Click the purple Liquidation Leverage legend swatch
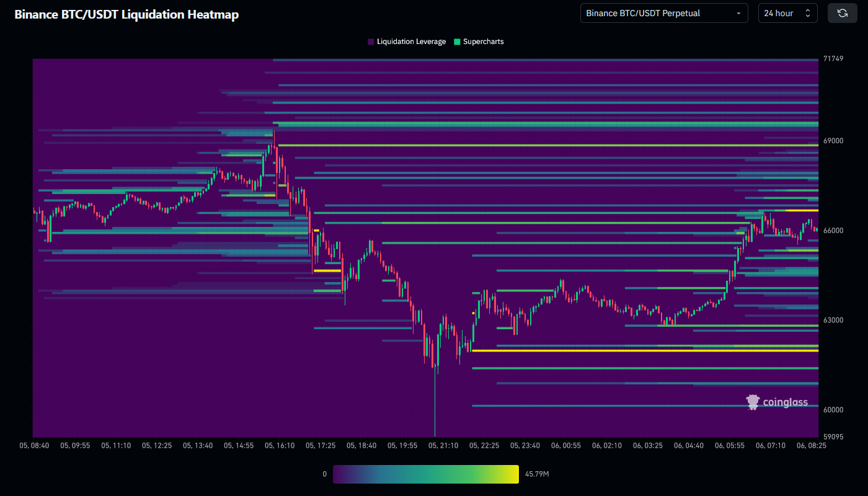The image size is (868, 496). [x=371, y=42]
